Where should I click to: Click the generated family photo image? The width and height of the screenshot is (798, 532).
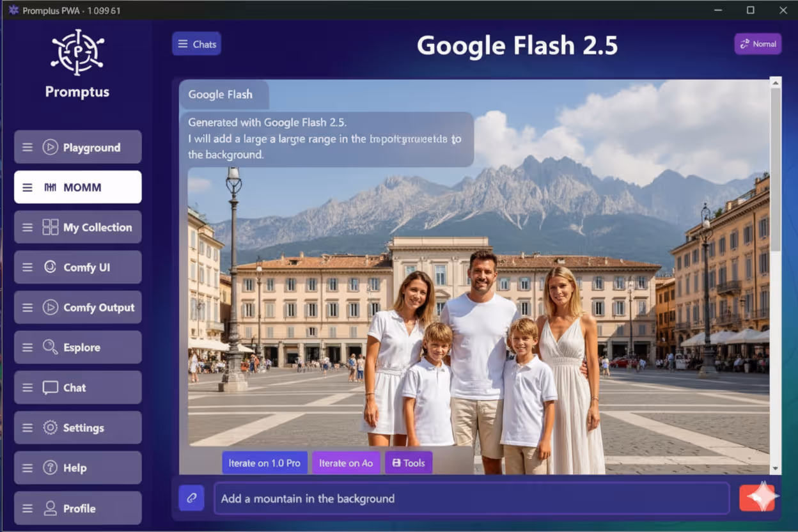point(478,307)
